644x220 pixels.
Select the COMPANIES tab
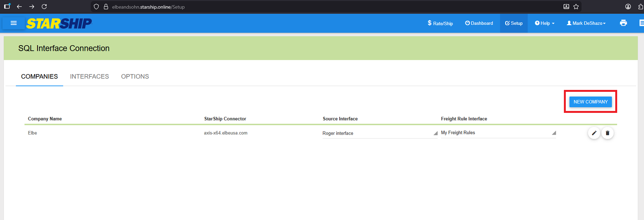(x=39, y=77)
